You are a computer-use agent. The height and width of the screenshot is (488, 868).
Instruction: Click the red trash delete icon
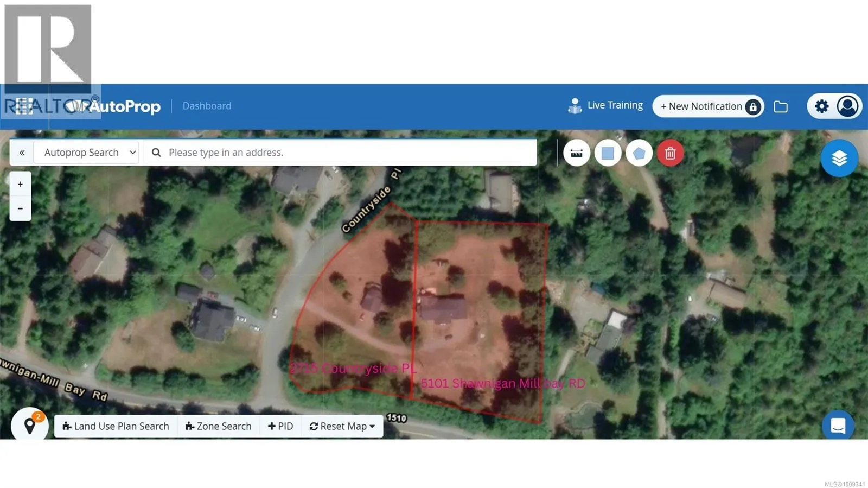pos(670,153)
